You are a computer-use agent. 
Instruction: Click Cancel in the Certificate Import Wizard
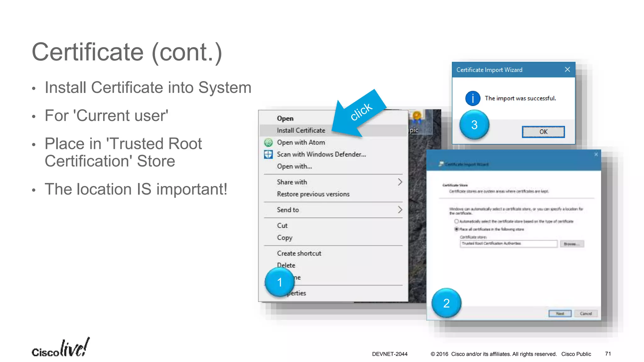coord(586,313)
